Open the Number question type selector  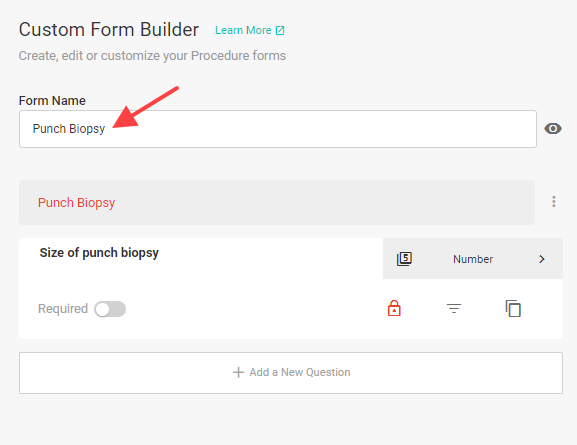(473, 259)
